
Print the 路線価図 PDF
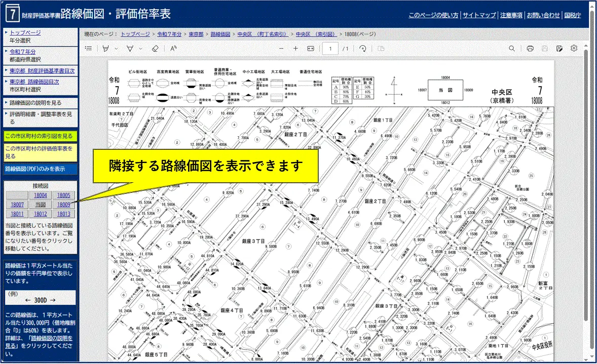click(x=530, y=49)
